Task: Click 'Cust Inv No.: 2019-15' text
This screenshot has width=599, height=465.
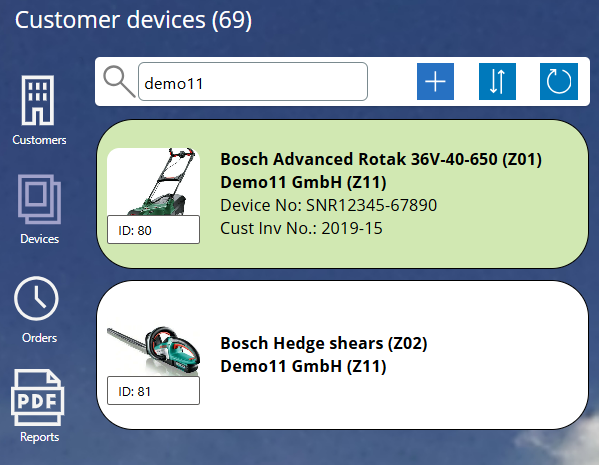Action: coord(301,228)
